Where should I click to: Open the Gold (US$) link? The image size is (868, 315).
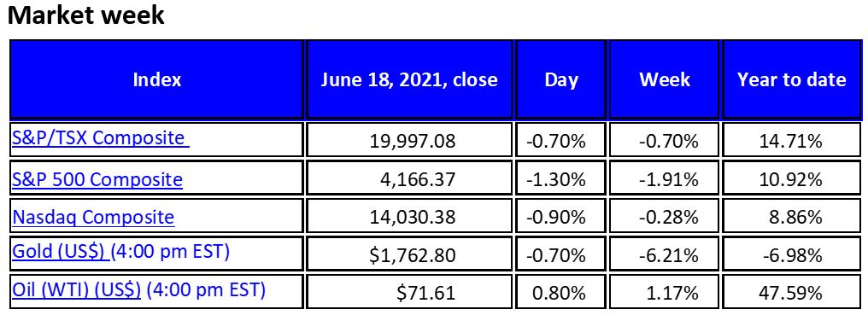point(58,252)
